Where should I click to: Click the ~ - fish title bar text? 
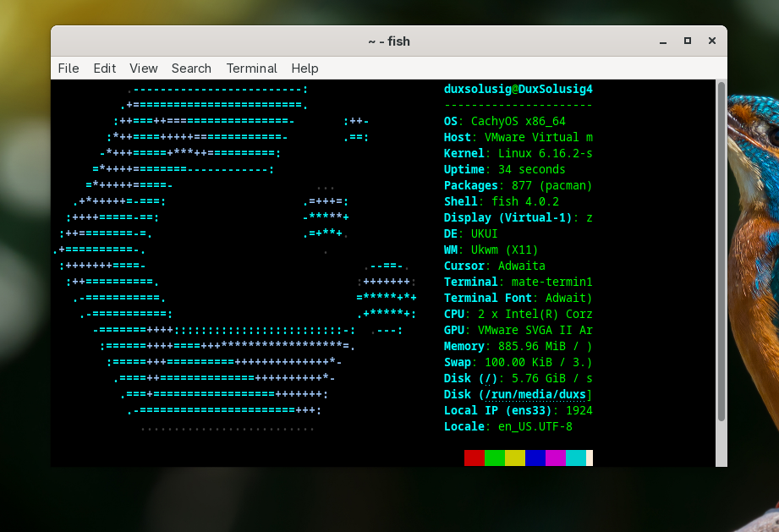(388, 41)
